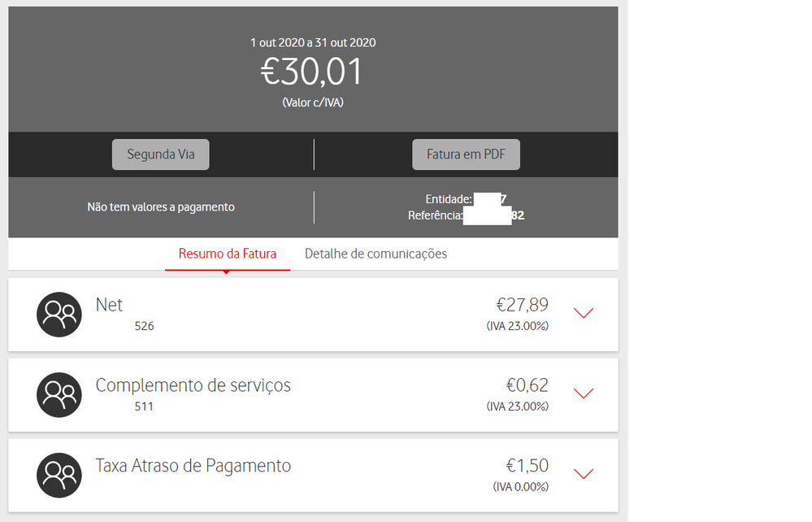The image size is (812, 522).
Task: Click the billing period dates text
Action: (x=313, y=42)
